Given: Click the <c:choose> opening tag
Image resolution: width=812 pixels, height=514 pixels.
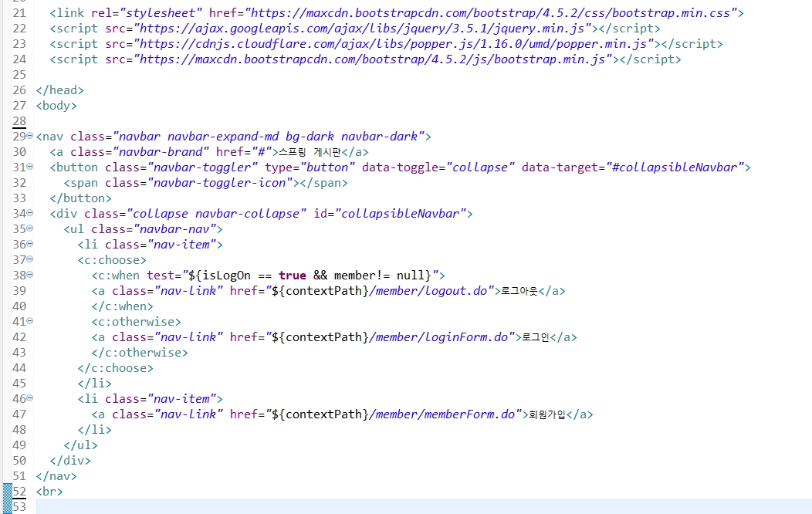Looking at the screenshot, I should 112,260.
